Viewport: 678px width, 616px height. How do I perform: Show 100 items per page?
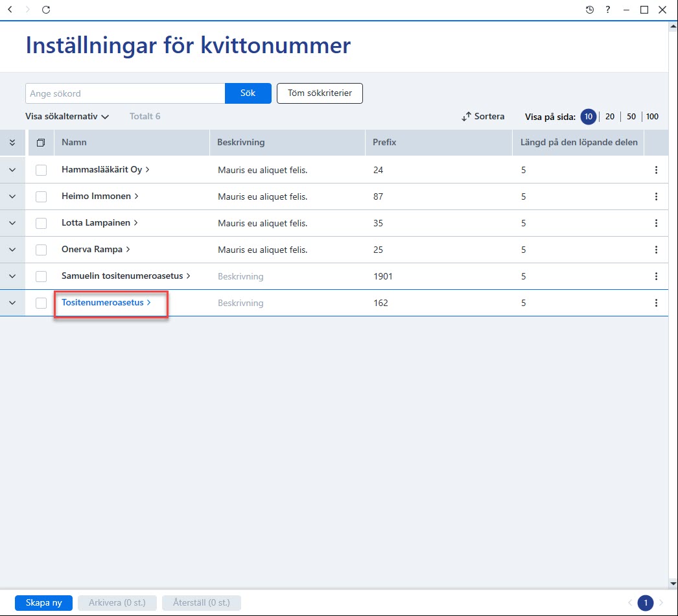coord(652,116)
